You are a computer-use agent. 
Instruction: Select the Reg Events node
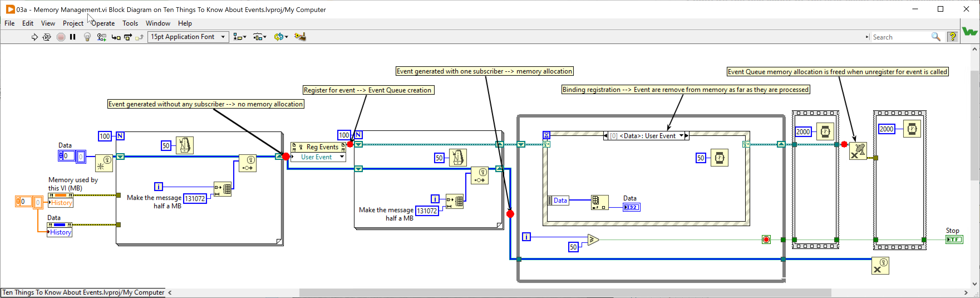click(318, 147)
